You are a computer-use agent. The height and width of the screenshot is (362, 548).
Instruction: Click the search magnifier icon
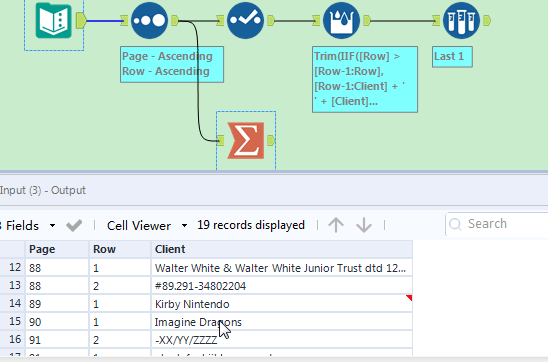click(x=455, y=224)
